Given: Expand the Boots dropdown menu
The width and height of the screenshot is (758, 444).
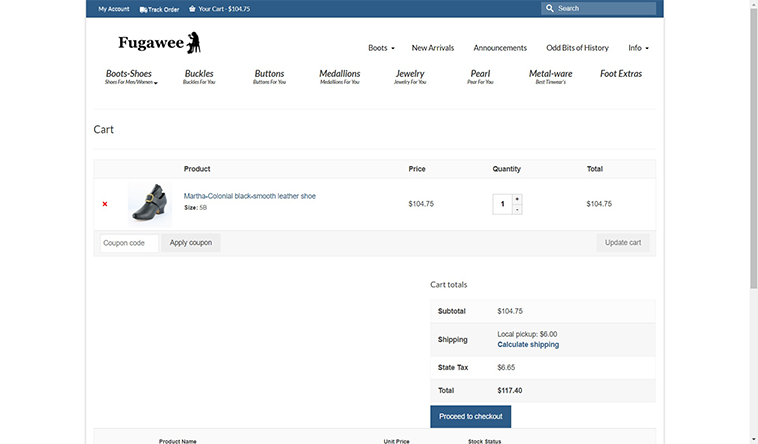Looking at the screenshot, I should (381, 48).
